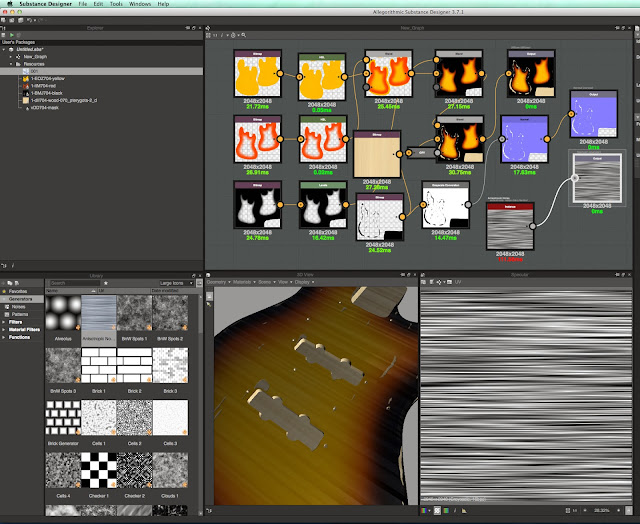Open the Materials menu in 3D View
640x524 pixels.
(x=242, y=283)
